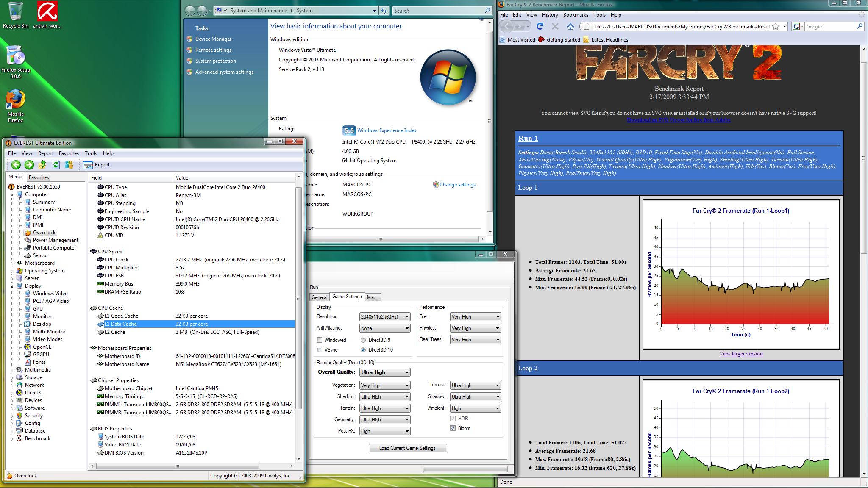The image size is (868, 488).
Task: Click Firefox stop loading button
Action: coord(555,26)
